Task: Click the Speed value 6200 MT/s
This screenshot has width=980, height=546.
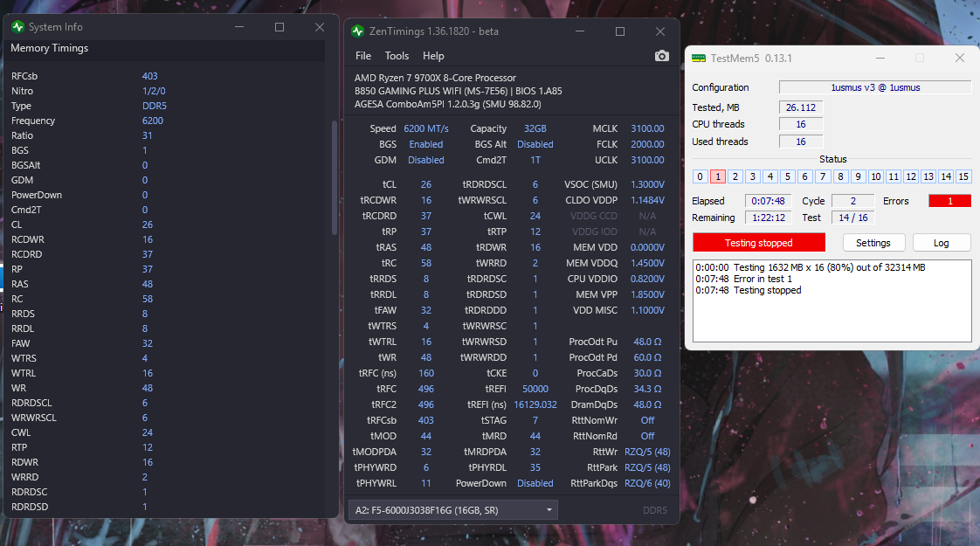Action: [x=425, y=128]
